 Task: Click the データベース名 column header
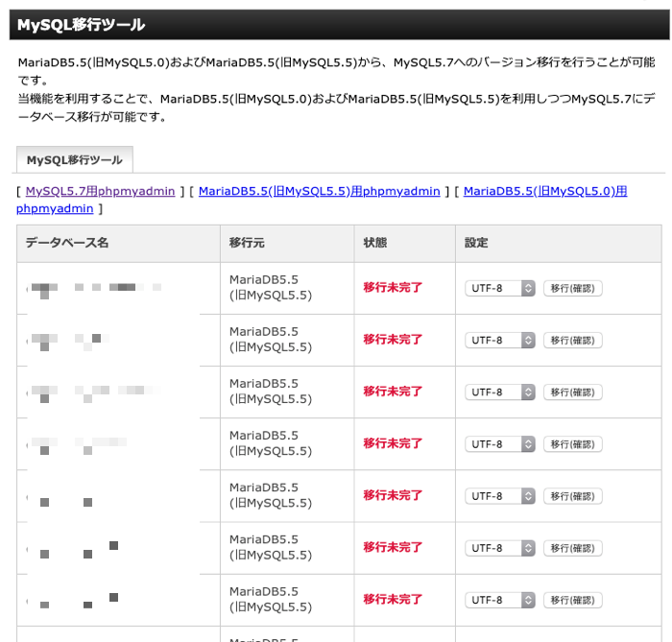coord(118,243)
